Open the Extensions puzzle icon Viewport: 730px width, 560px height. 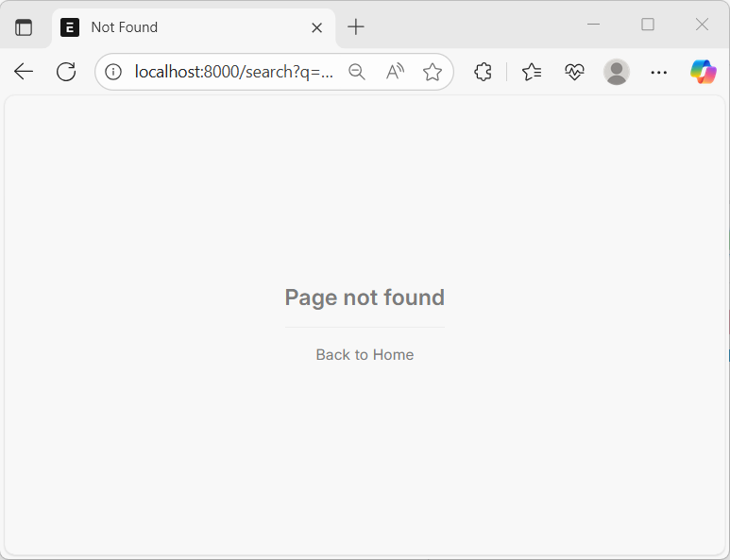tap(483, 72)
